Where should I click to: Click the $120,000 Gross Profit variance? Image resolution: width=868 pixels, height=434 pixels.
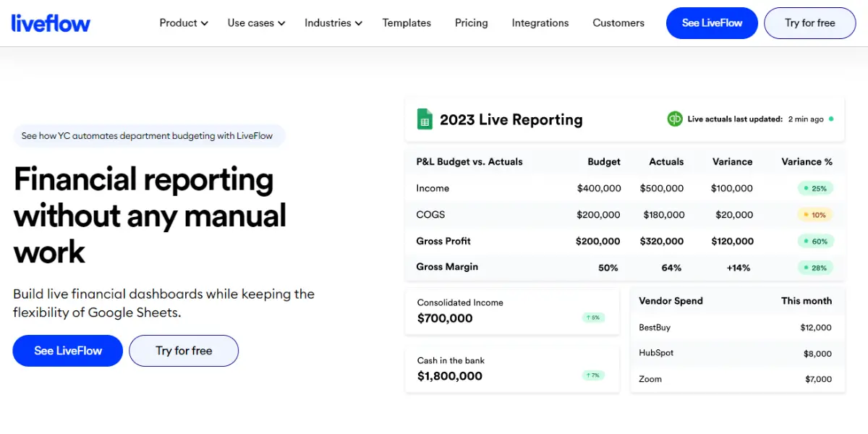click(732, 242)
